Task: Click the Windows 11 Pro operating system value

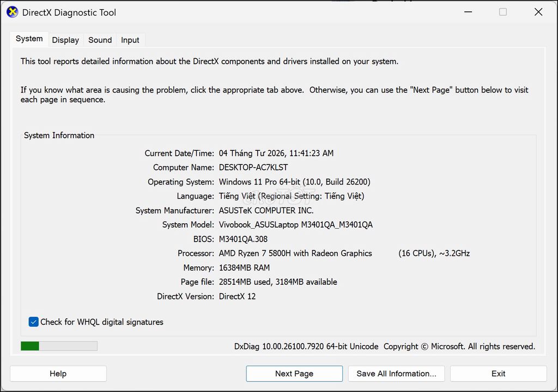Action: coord(294,182)
